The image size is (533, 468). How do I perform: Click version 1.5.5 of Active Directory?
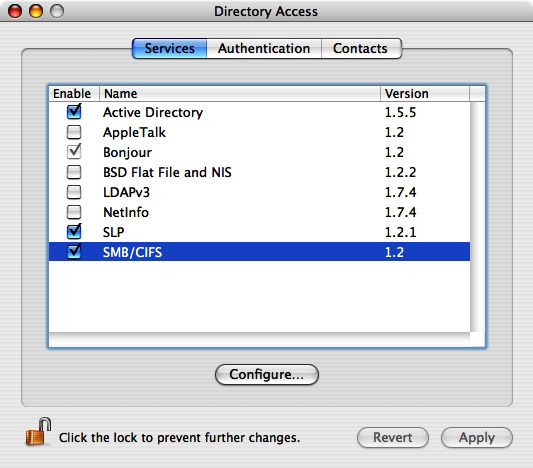pos(400,112)
